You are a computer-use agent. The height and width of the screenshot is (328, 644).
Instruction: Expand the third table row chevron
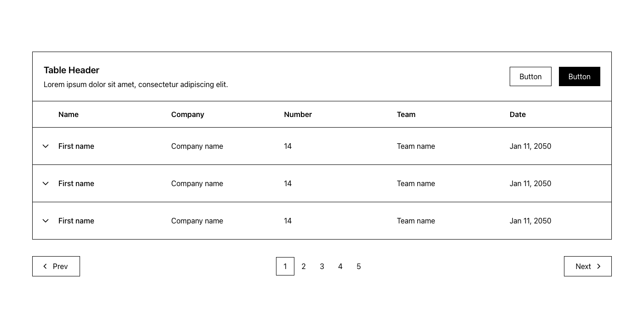click(46, 221)
